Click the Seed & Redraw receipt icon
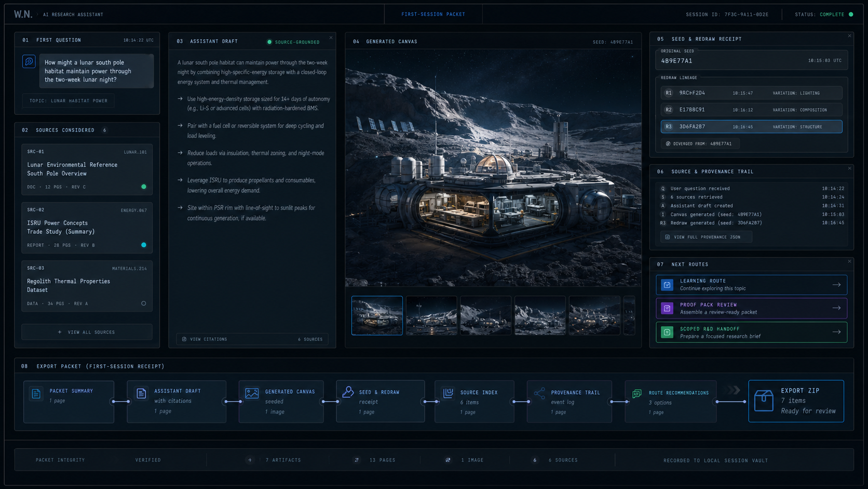 coord(348,392)
